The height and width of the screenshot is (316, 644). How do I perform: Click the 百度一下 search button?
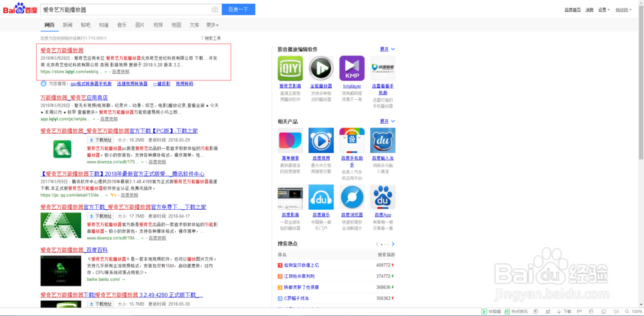[x=238, y=10]
